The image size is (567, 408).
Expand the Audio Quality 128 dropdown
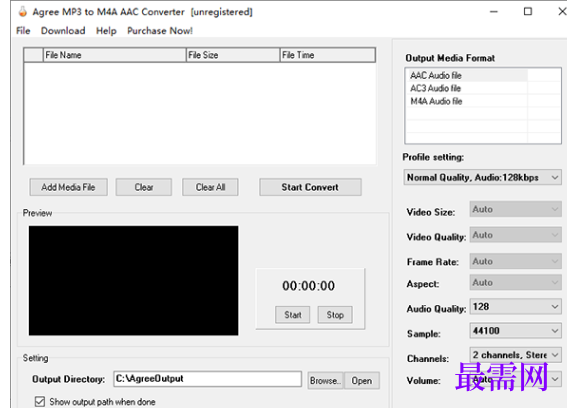coord(515,307)
